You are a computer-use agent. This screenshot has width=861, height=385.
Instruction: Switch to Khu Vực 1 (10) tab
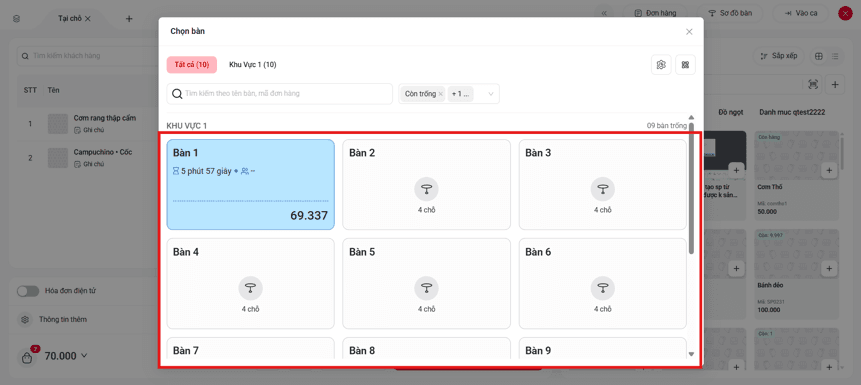tap(253, 65)
